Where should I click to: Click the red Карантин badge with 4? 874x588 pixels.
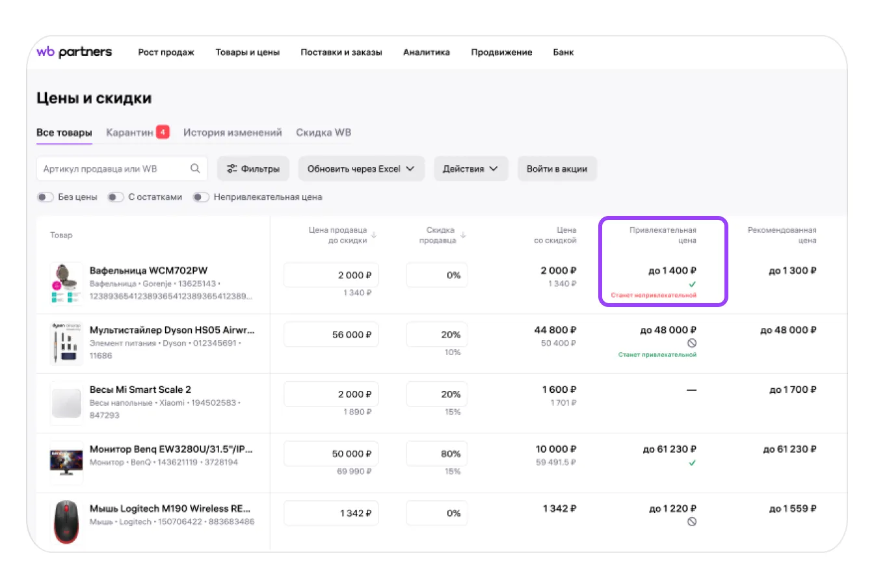point(163,132)
